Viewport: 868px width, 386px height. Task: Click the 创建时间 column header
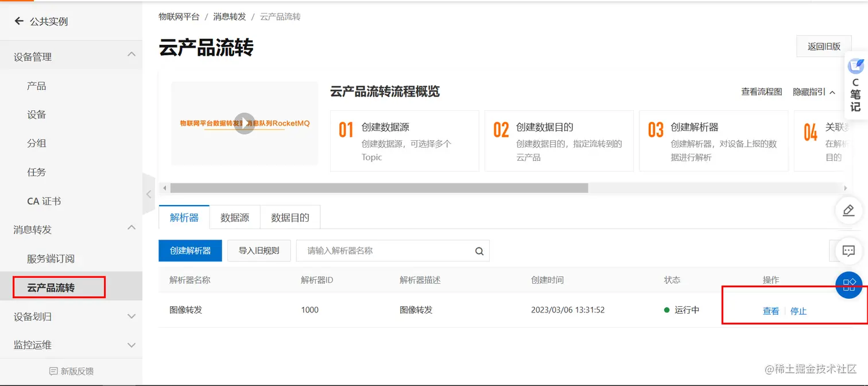pos(547,280)
